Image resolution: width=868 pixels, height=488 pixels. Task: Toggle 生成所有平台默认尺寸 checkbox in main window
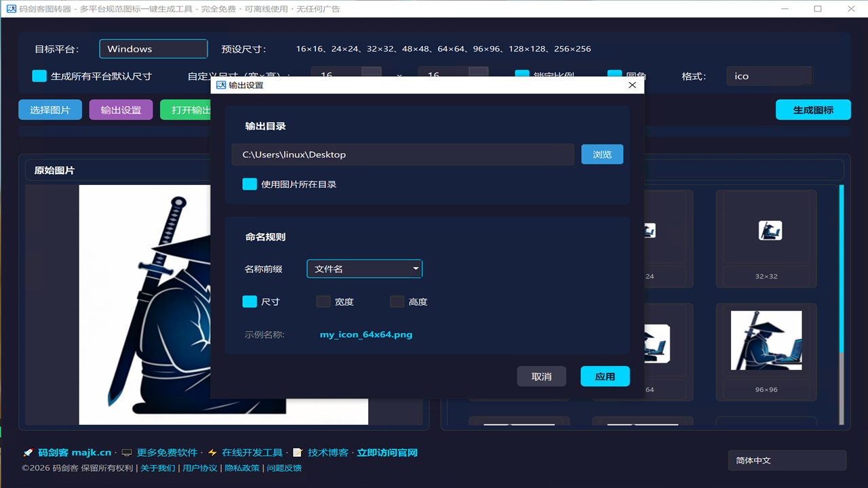point(39,76)
